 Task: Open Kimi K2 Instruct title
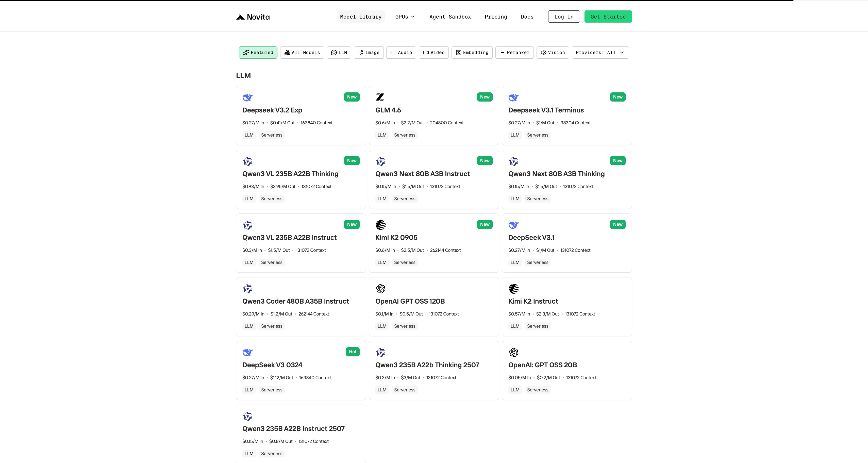533,301
